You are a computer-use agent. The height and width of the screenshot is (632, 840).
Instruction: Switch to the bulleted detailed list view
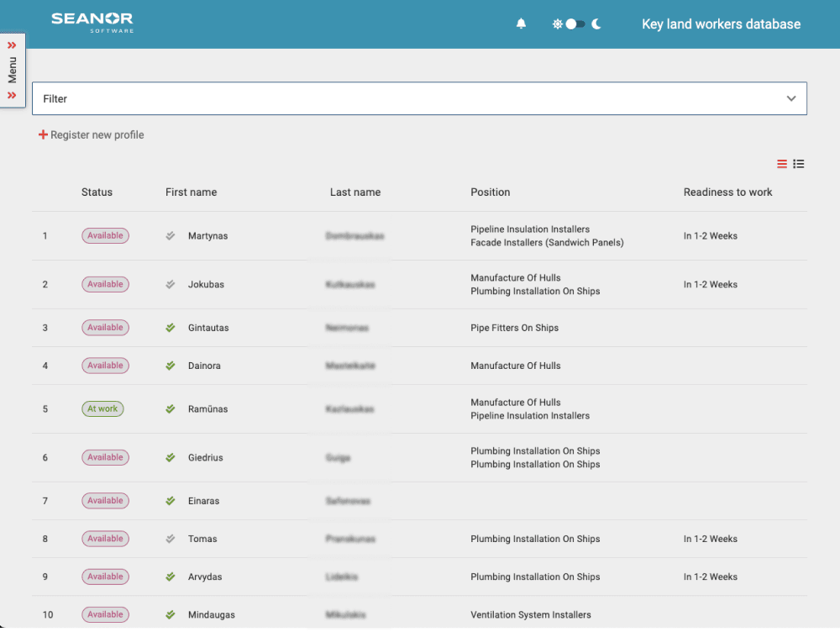[799, 164]
